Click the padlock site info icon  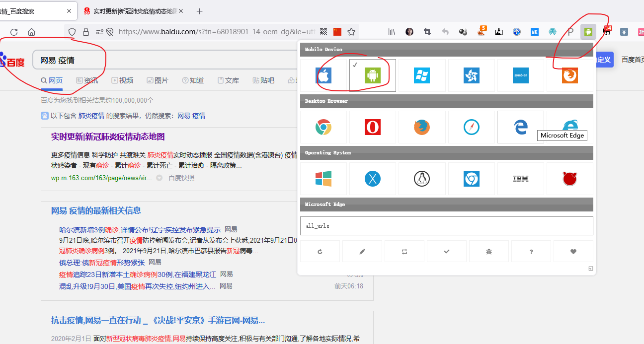pos(86,32)
